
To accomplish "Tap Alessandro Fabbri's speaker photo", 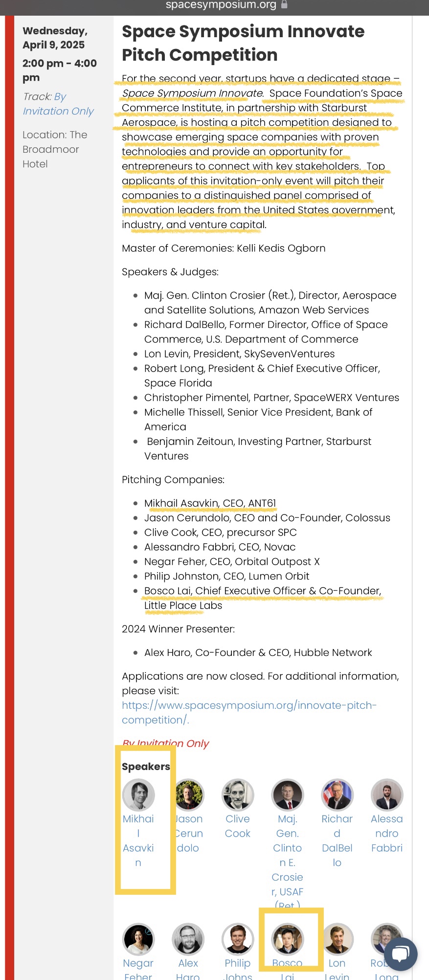I will 386,794.
